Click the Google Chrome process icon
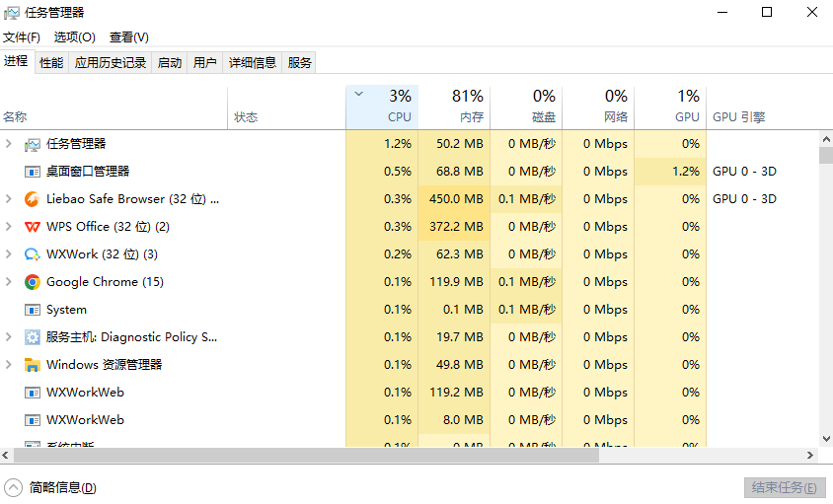The width and height of the screenshot is (833, 504). tap(33, 282)
